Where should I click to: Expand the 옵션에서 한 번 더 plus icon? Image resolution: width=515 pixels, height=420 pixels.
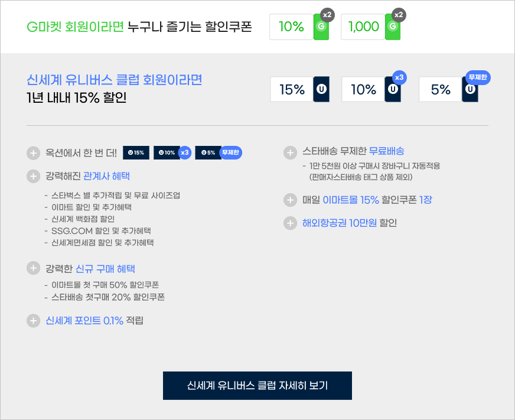33,153
